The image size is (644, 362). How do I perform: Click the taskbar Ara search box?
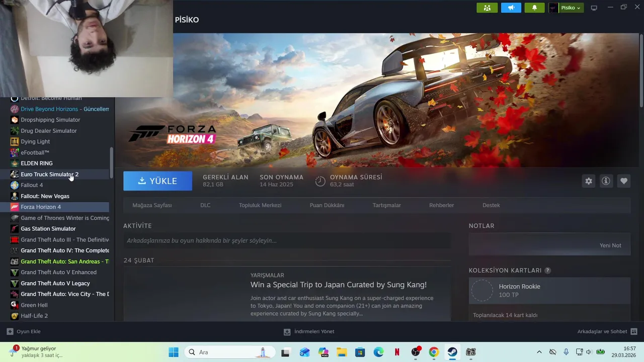(x=230, y=352)
